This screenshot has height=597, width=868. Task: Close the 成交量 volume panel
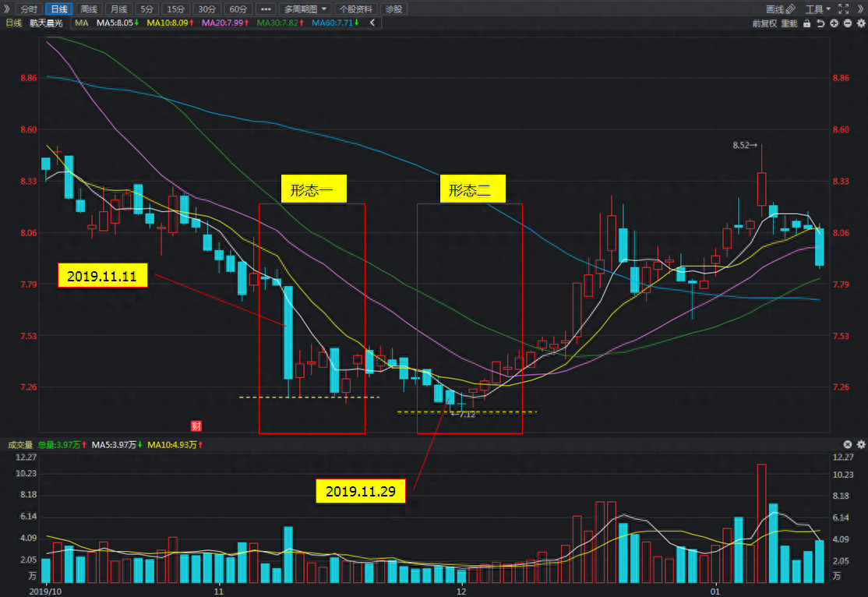point(848,445)
